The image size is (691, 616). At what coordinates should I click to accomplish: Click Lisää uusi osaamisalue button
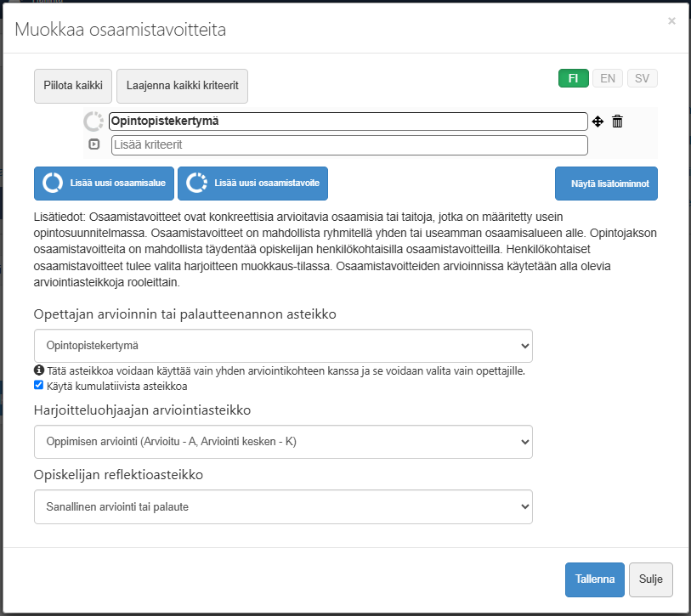pyautogui.click(x=104, y=183)
